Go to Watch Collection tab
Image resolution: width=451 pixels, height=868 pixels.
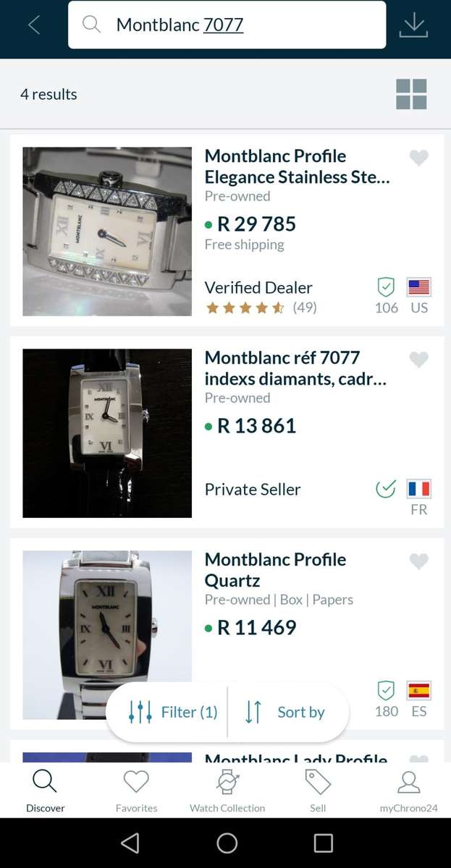point(227,791)
